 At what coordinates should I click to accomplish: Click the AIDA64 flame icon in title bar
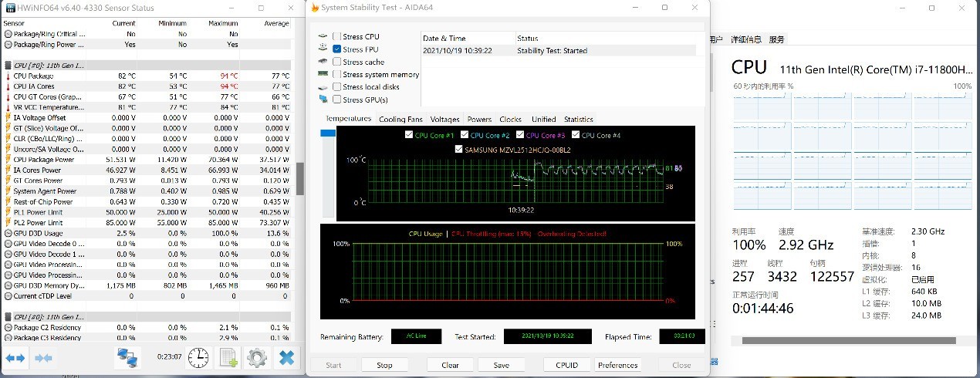tap(314, 8)
